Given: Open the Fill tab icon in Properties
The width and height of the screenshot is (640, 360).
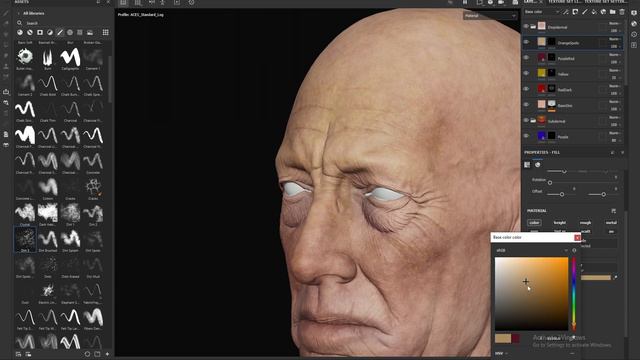Looking at the screenshot, I should (527, 165).
